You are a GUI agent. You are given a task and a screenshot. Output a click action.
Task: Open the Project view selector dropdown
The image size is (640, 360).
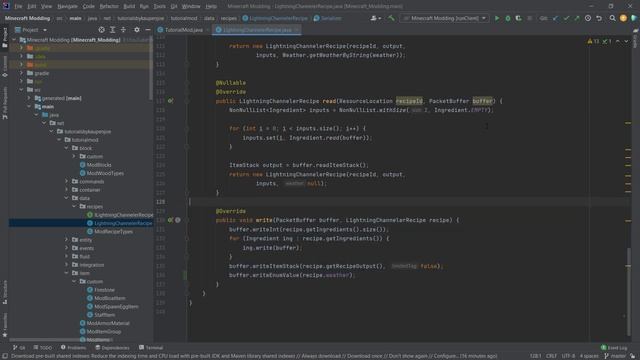[31, 30]
